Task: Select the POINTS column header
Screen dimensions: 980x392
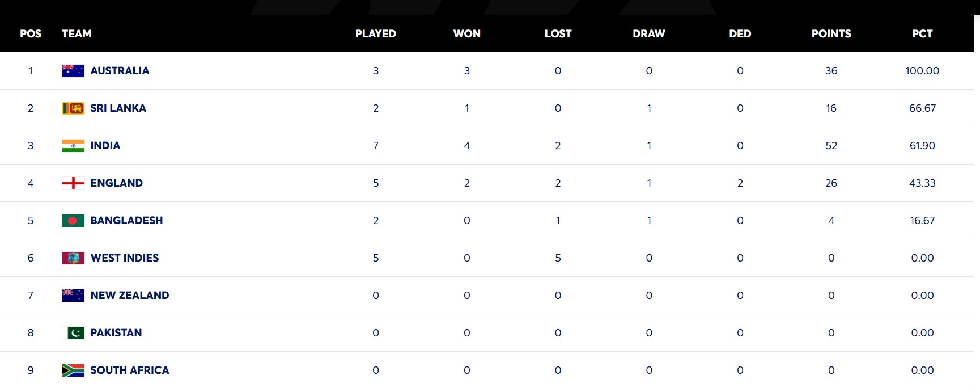Action: tap(831, 34)
